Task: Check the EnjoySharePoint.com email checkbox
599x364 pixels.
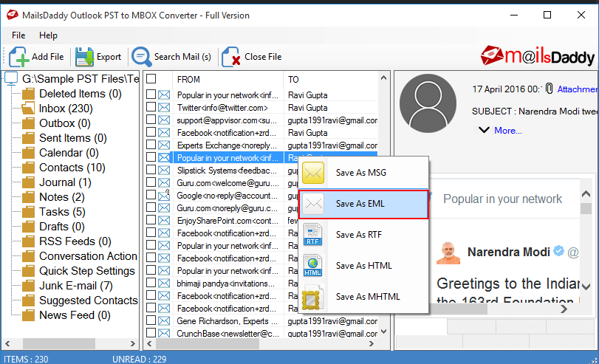Action: 151,220
